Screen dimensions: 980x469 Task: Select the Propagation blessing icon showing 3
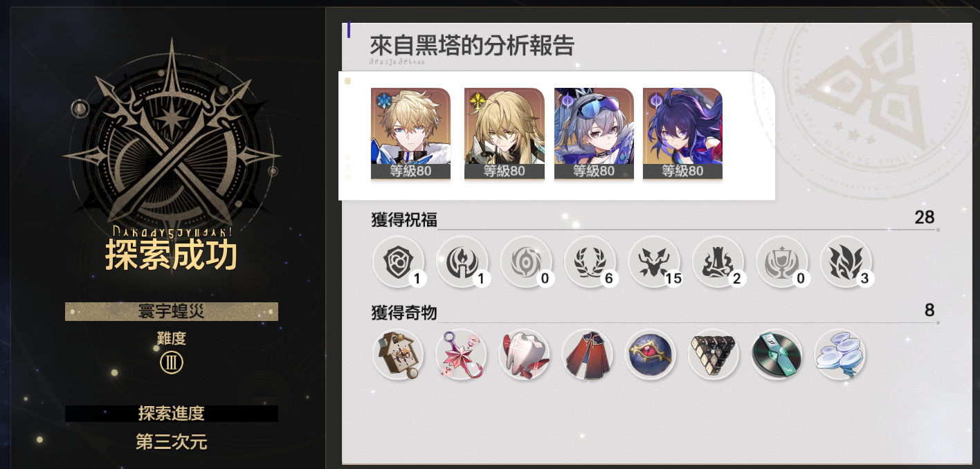click(846, 262)
